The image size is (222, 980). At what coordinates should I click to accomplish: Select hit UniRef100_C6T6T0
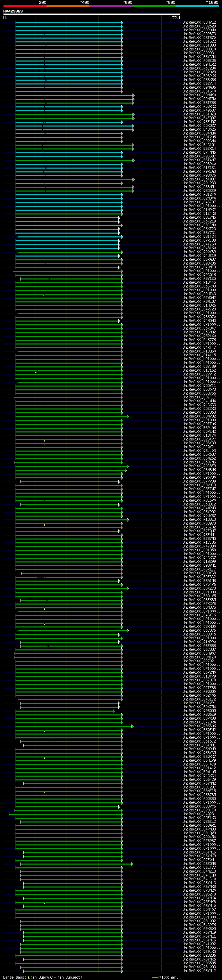click(199, 91)
